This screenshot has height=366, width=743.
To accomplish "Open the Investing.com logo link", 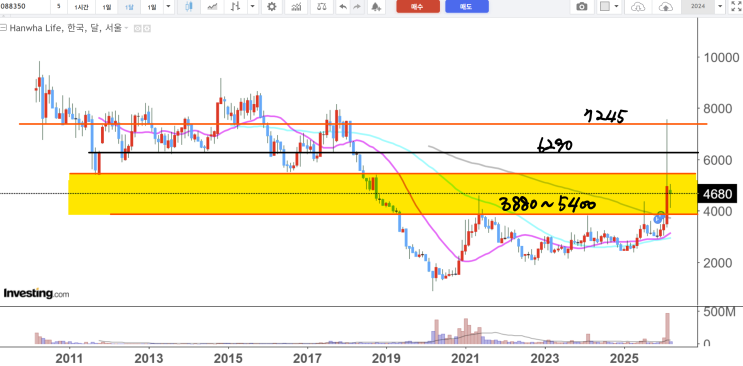I will click(x=36, y=293).
